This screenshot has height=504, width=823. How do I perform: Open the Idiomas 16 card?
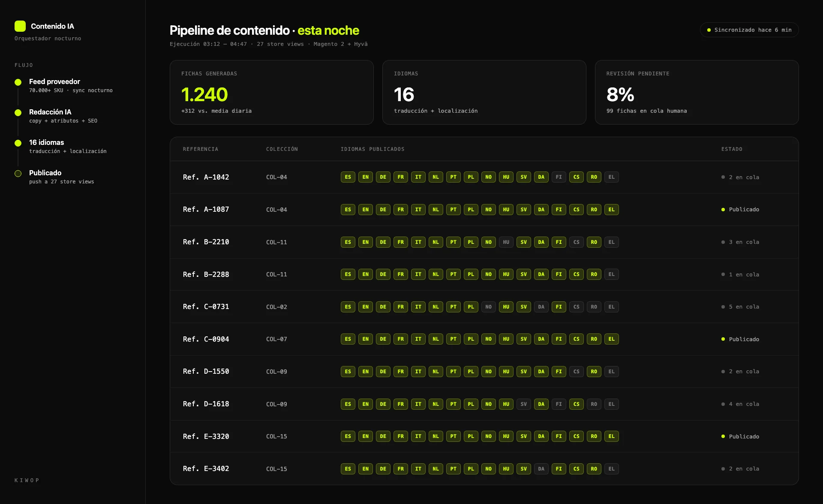pos(484,92)
